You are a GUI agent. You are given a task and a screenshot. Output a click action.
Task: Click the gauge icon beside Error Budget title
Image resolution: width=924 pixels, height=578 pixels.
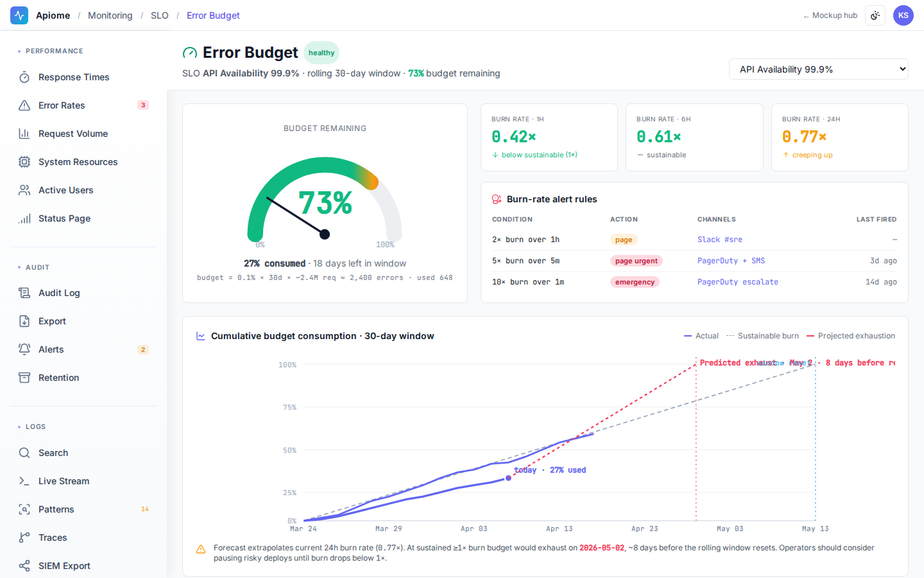tap(190, 53)
